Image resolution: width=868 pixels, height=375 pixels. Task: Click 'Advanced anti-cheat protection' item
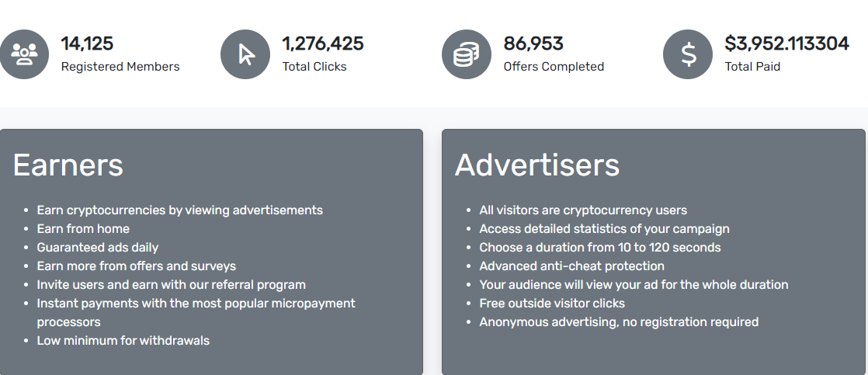pos(572,266)
